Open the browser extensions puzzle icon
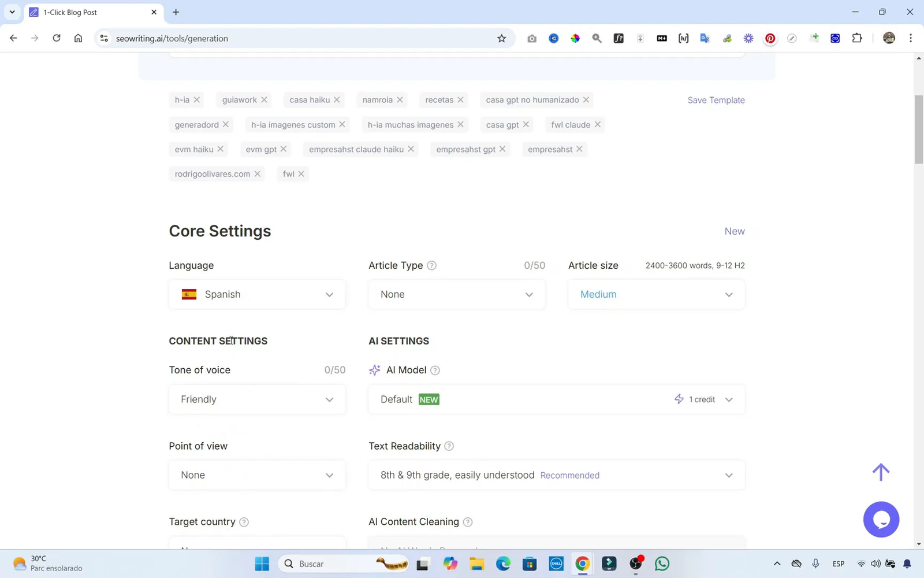The width and height of the screenshot is (924, 578). tap(857, 38)
